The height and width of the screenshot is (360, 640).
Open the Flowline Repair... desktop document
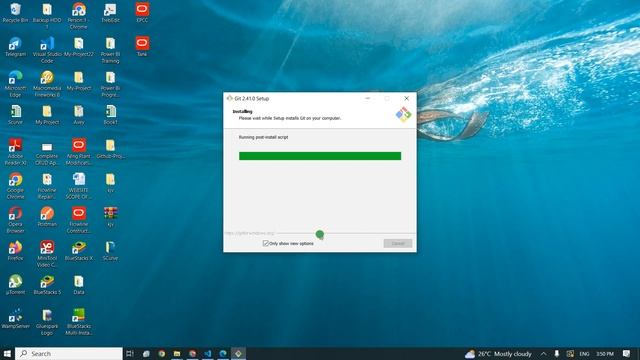pos(47,186)
